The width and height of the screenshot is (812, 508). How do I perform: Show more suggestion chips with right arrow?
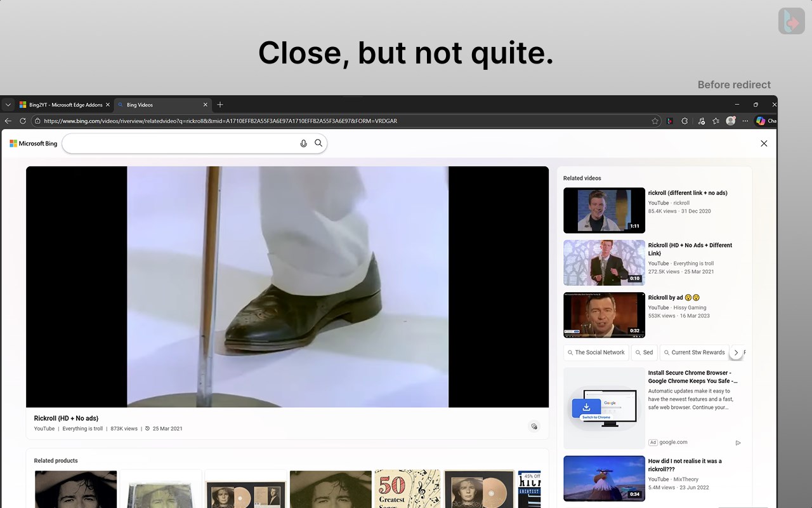click(x=736, y=352)
